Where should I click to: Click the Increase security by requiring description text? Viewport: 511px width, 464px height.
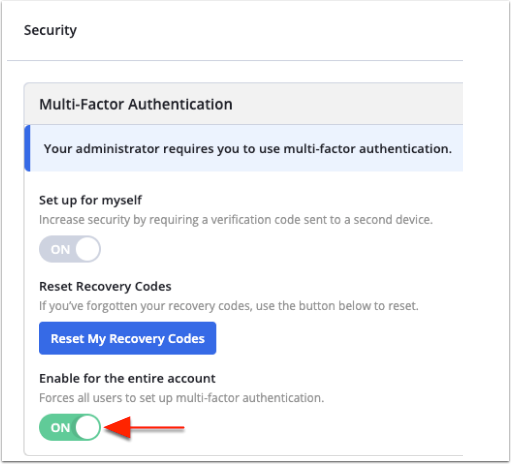point(236,220)
